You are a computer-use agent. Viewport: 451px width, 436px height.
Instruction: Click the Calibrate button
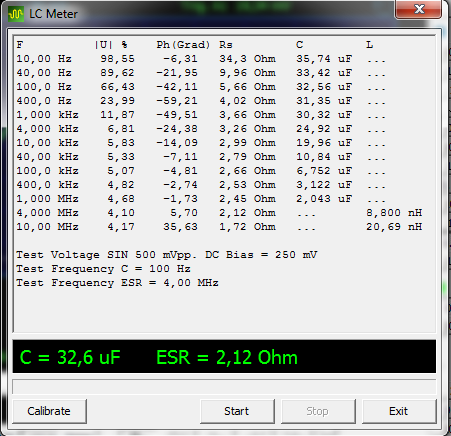tap(49, 411)
